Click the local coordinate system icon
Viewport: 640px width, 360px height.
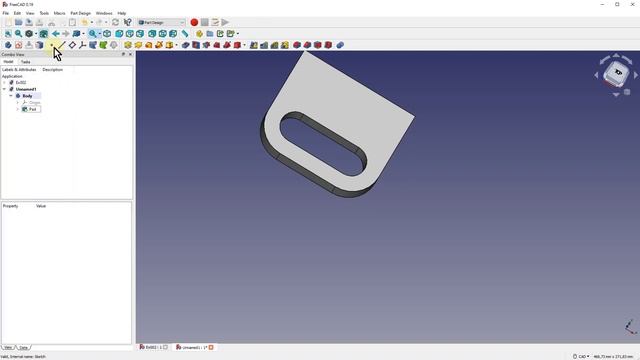click(83, 45)
